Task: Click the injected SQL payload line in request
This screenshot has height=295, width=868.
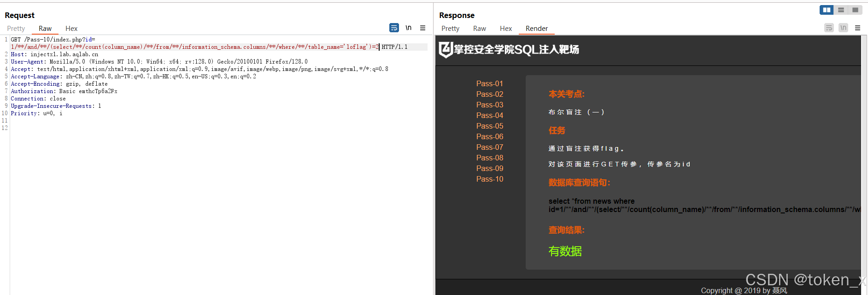Action: [x=195, y=47]
